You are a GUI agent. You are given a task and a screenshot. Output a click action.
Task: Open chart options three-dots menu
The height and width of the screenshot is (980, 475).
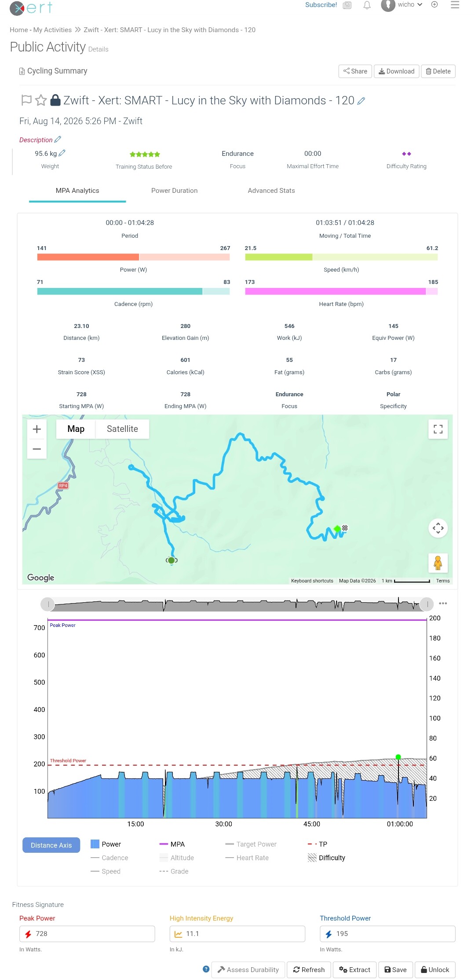[x=443, y=604]
